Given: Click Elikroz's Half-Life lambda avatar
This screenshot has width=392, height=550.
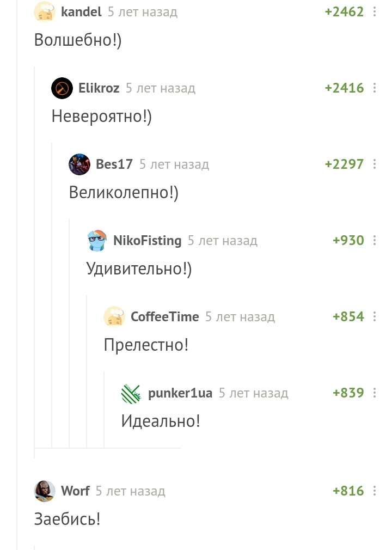Looking at the screenshot, I should coord(62,88).
